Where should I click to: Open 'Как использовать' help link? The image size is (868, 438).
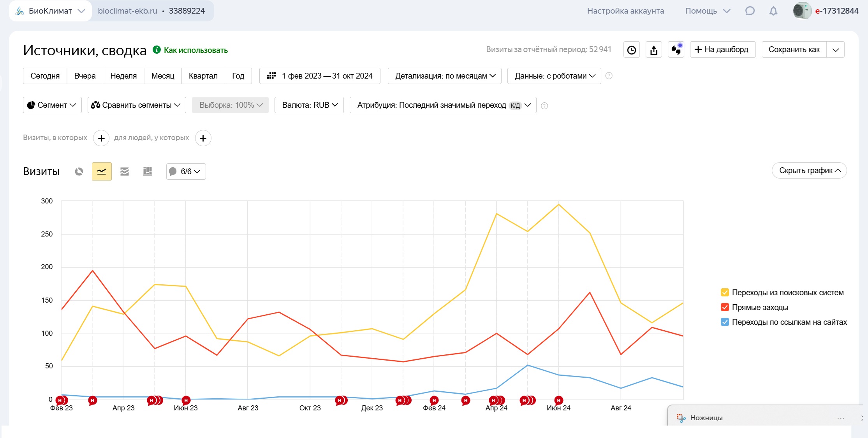195,50
